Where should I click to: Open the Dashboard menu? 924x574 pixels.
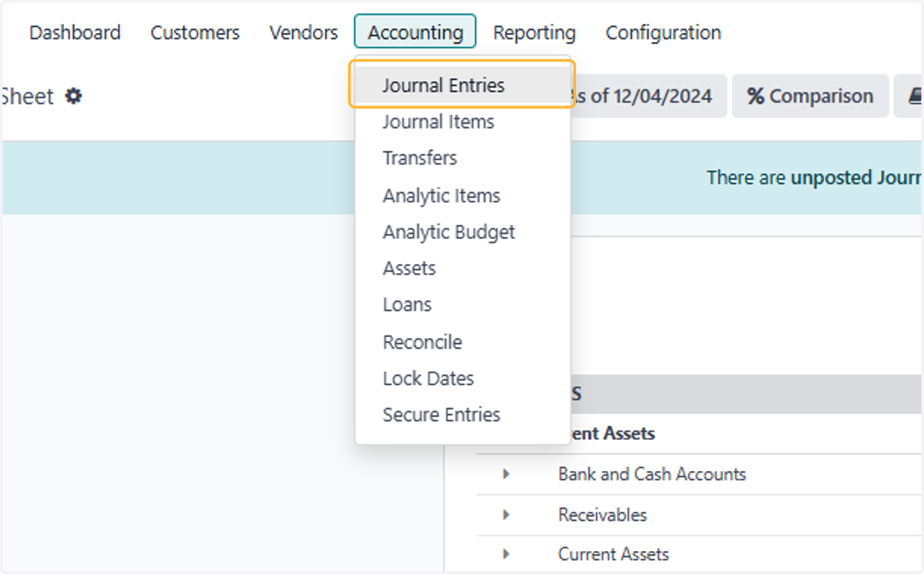pos(75,32)
